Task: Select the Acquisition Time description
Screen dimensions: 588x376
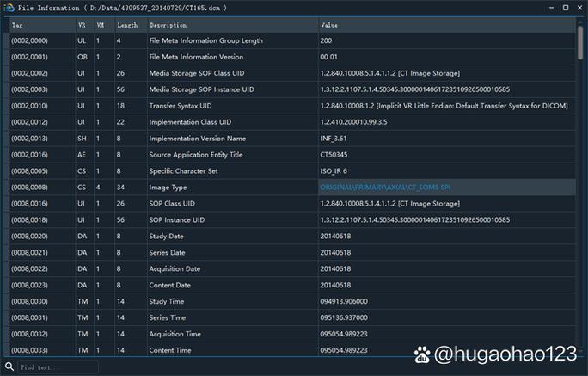Action: click(175, 334)
